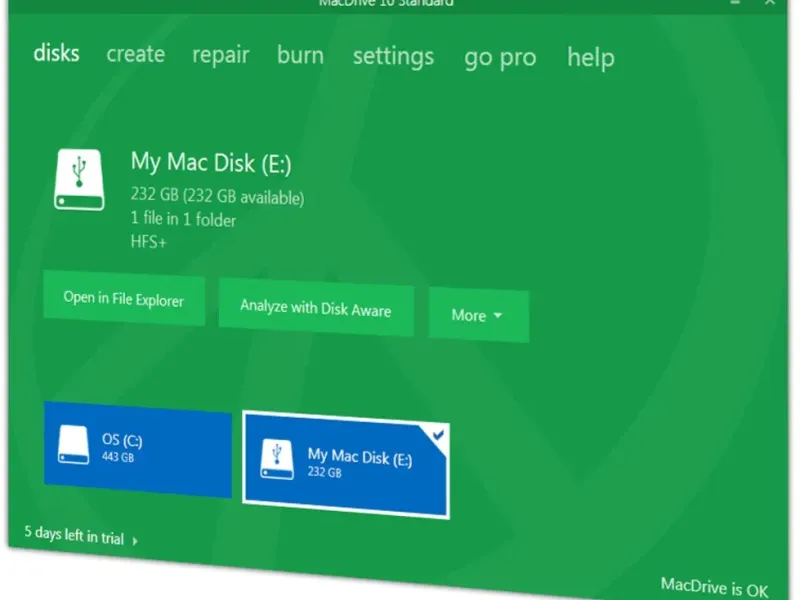Click the go pro tab
800x600 pixels.
[x=500, y=58]
